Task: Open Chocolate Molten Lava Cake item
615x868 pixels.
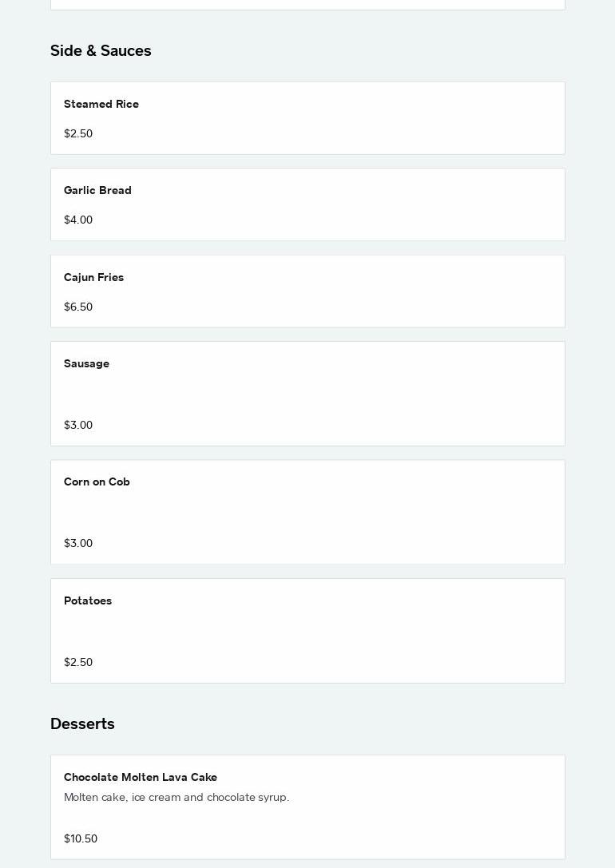Action: [141, 778]
